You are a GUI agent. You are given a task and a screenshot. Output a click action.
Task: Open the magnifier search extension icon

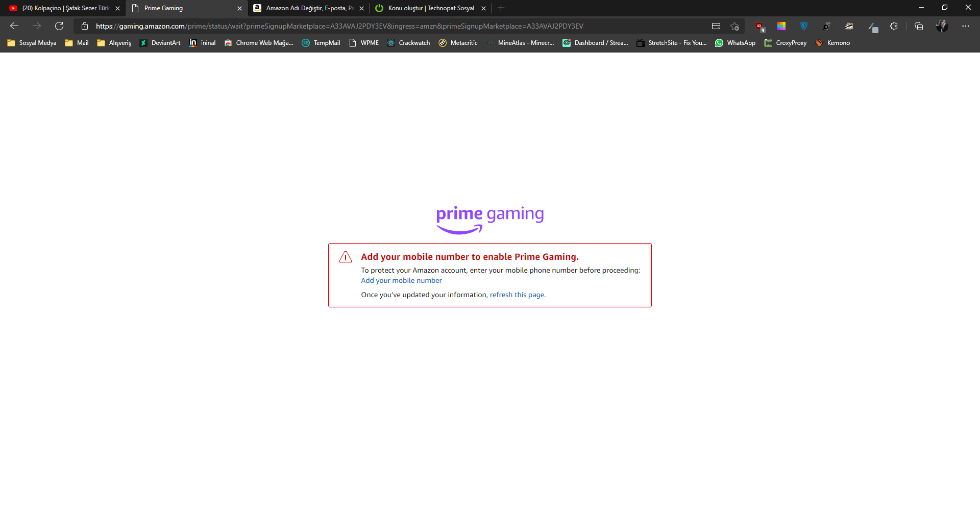(x=826, y=26)
